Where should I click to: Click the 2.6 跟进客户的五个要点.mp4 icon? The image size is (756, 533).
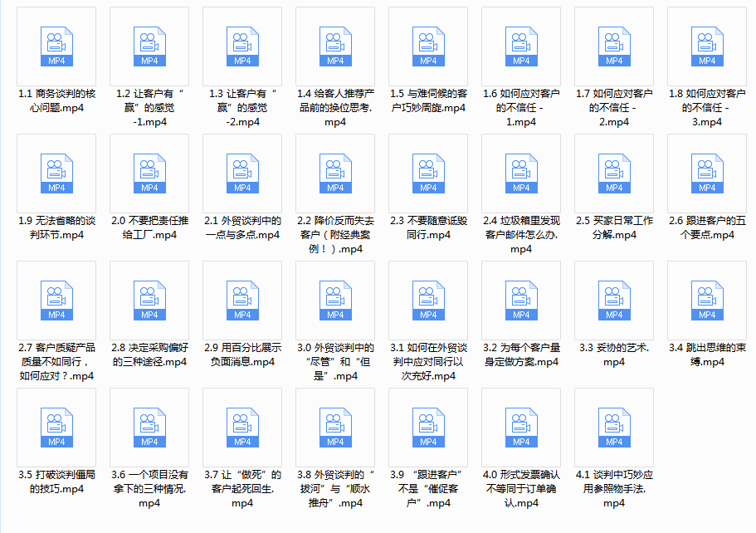pyautogui.click(x=707, y=174)
